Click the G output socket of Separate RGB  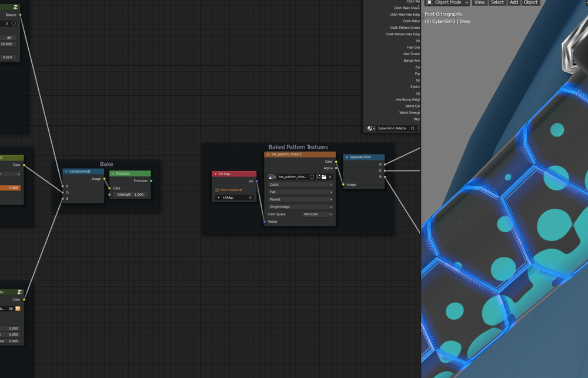click(x=385, y=170)
